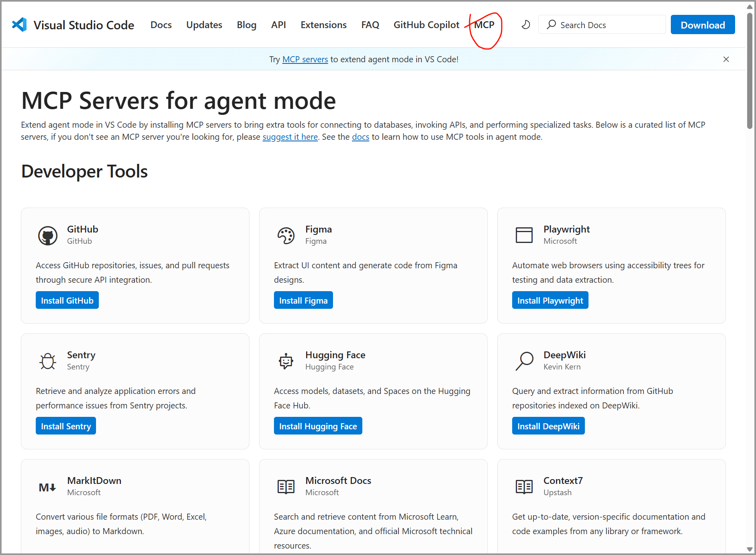Click the blue Download button
756x555 pixels.
[x=703, y=25]
